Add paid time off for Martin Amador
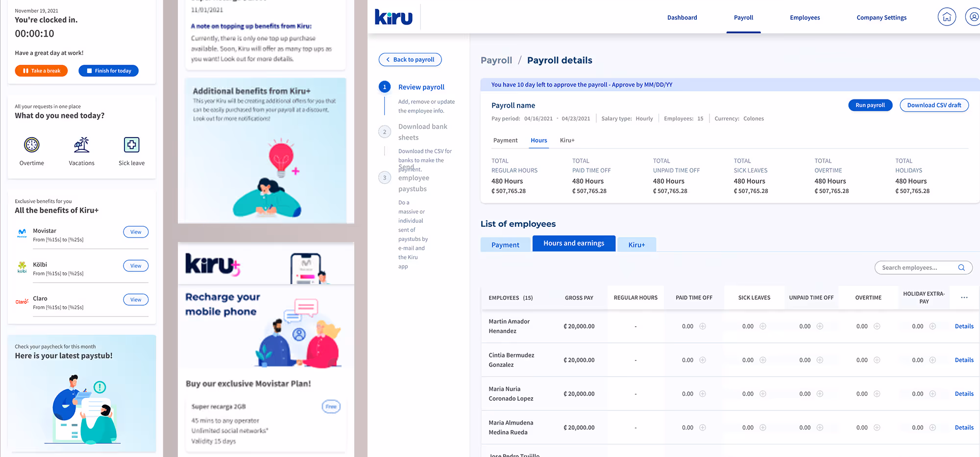The image size is (980, 457). tap(703, 326)
